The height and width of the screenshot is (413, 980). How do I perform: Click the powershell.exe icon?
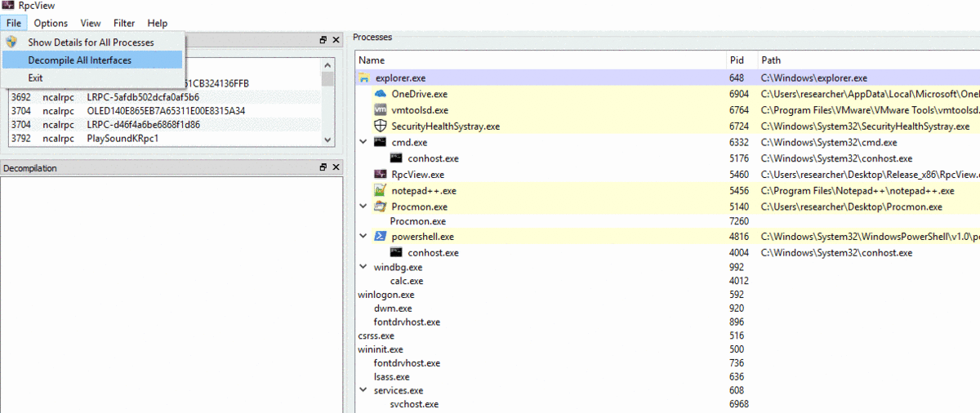(x=380, y=237)
